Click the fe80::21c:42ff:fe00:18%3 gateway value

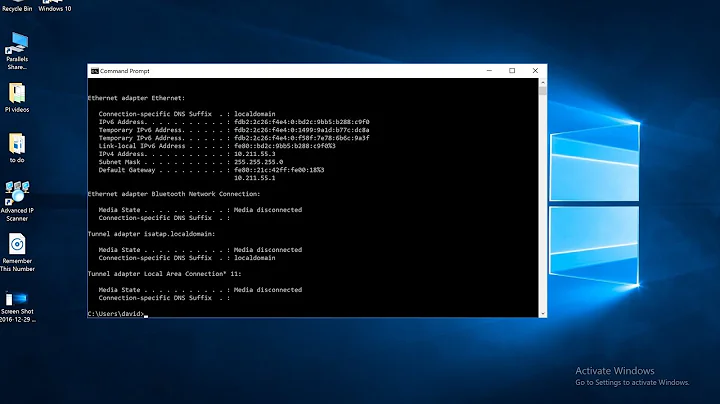pos(279,170)
